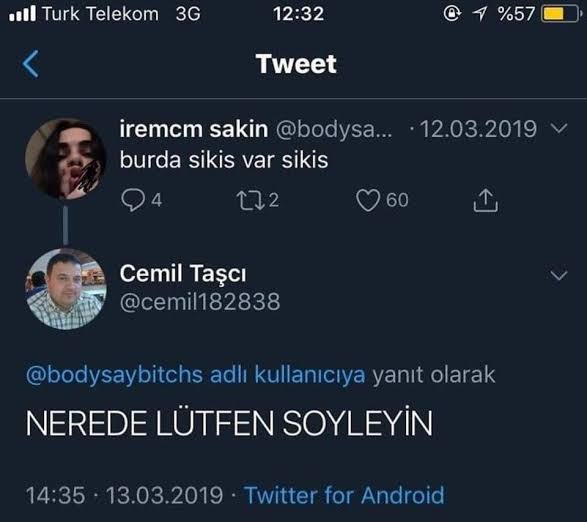
Task: Retweet iremcm sakin's tweet
Action: 250,200
